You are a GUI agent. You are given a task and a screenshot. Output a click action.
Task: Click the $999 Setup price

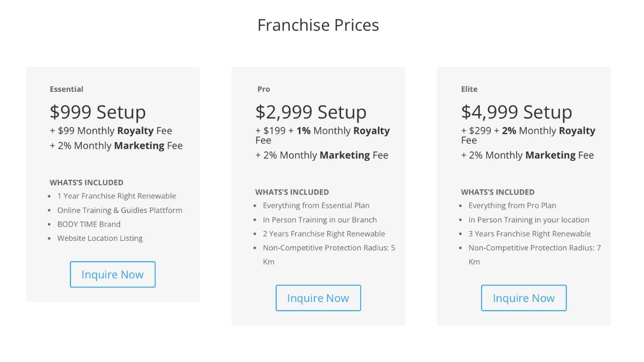[x=98, y=112]
